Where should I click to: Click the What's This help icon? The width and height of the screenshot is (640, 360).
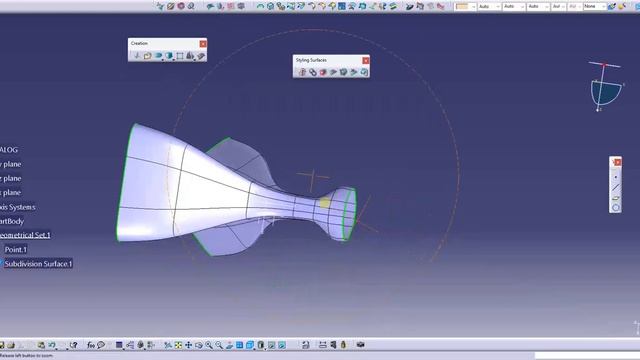(73, 345)
